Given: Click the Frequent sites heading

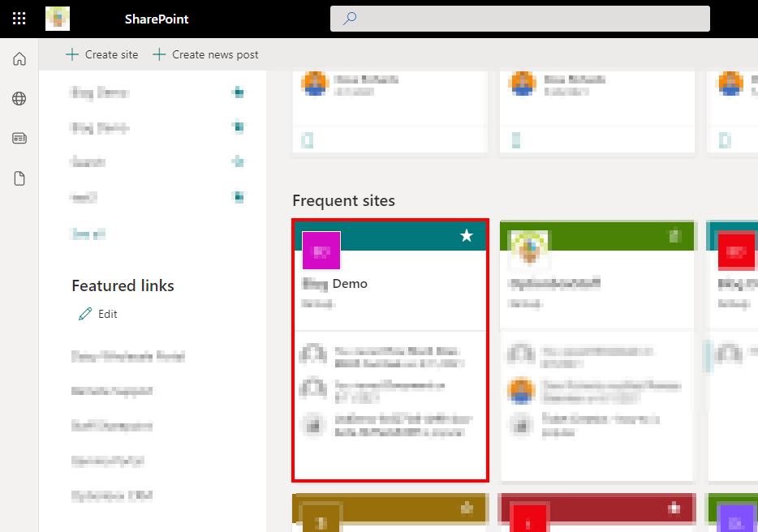Looking at the screenshot, I should pos(344,200).
